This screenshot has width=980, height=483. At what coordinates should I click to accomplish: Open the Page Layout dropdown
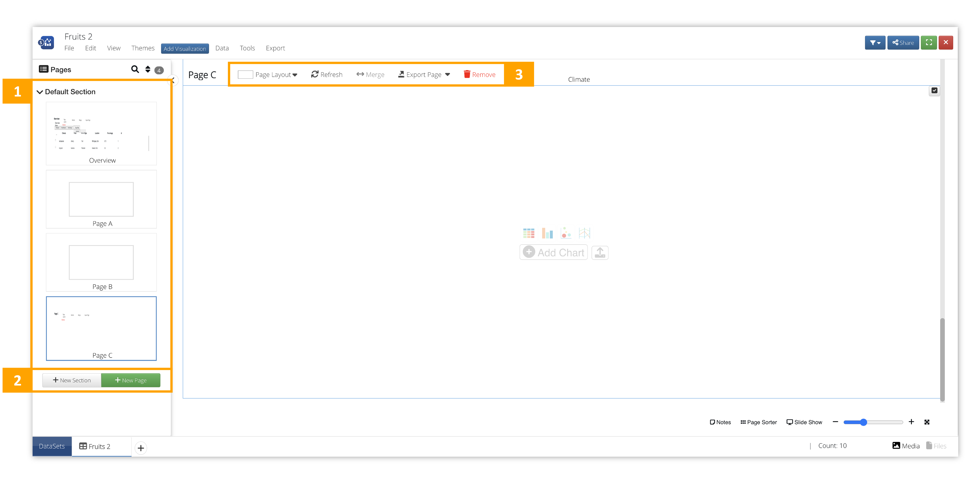click(x=268, y=75)
